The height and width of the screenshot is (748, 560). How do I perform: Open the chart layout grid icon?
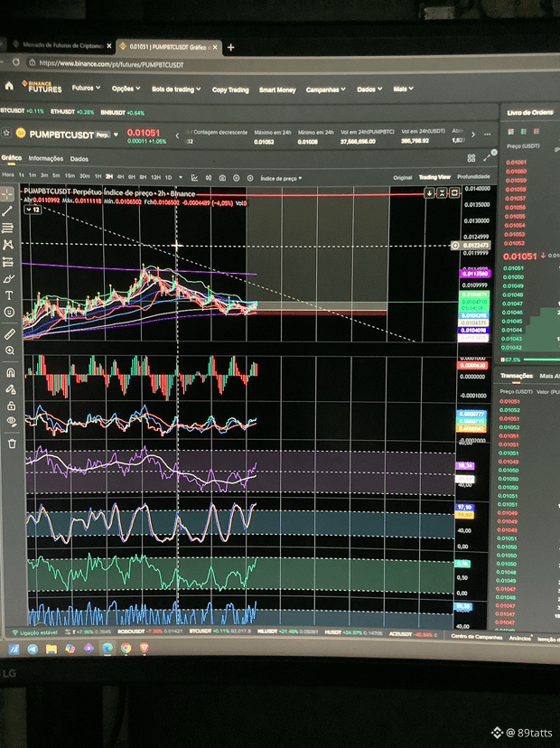coord(471,158)
